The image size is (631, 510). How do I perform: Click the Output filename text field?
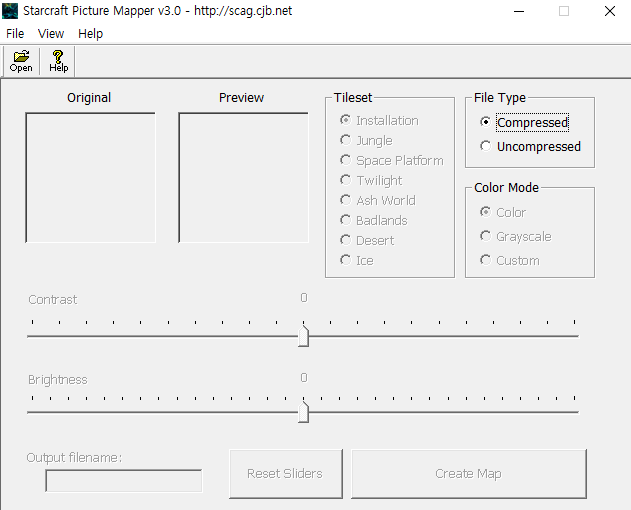tap(124, 481)
